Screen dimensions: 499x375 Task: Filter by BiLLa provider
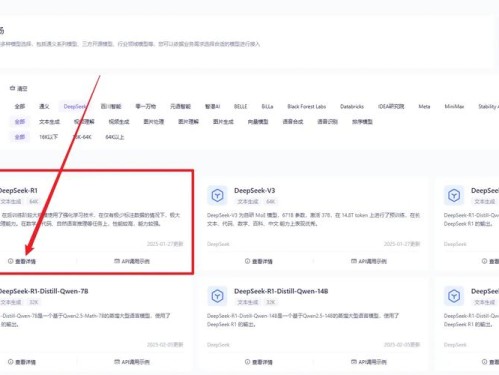click(x=267, y=106)
